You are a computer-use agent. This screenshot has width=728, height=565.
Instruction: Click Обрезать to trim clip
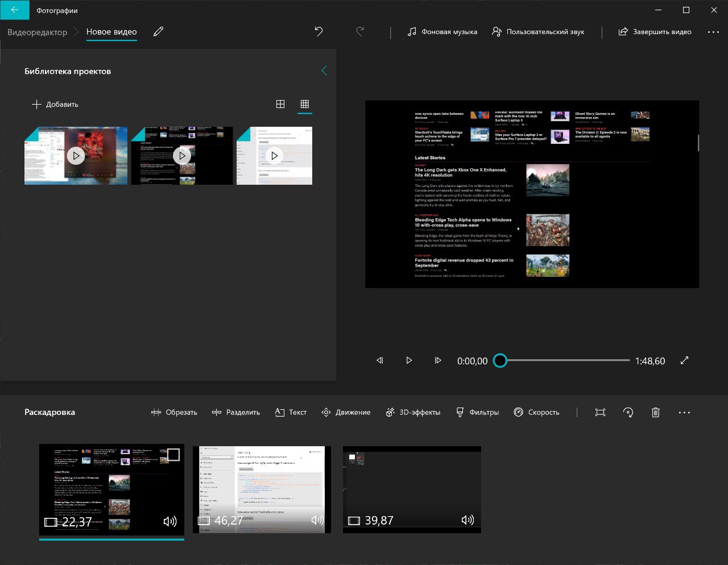174,412
